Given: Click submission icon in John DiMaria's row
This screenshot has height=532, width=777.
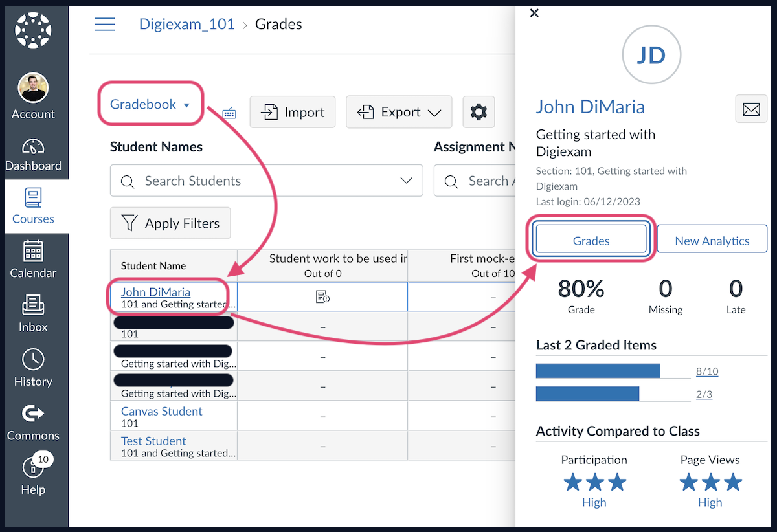Looking at the screenshot, I should point(322,297).
